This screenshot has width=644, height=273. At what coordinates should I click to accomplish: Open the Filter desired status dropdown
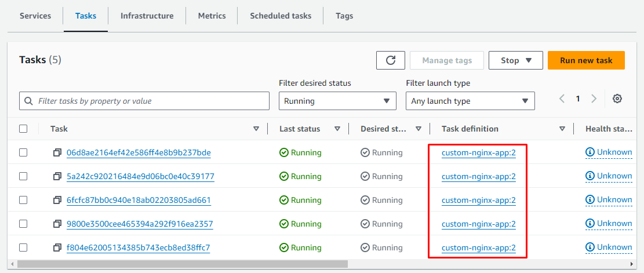[x=337, y=101]
